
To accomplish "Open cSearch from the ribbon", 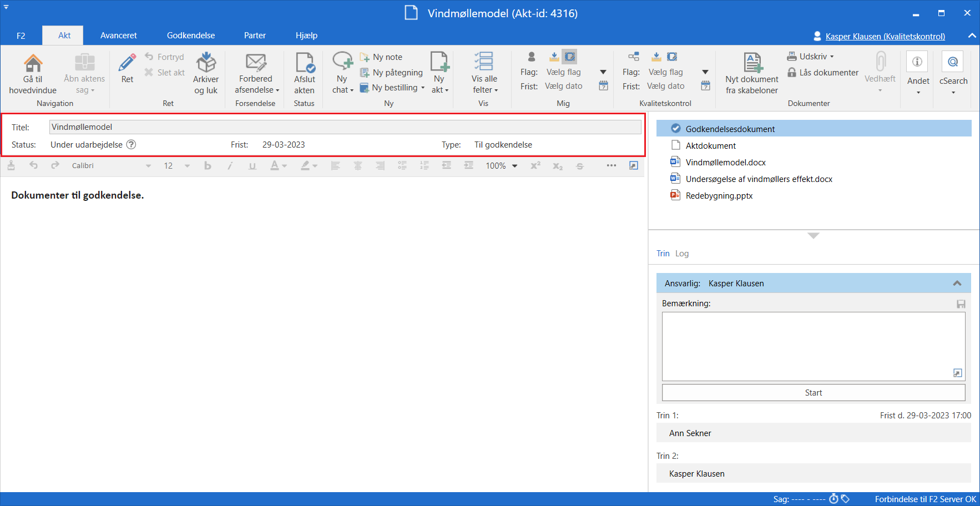I will [953, 72].
